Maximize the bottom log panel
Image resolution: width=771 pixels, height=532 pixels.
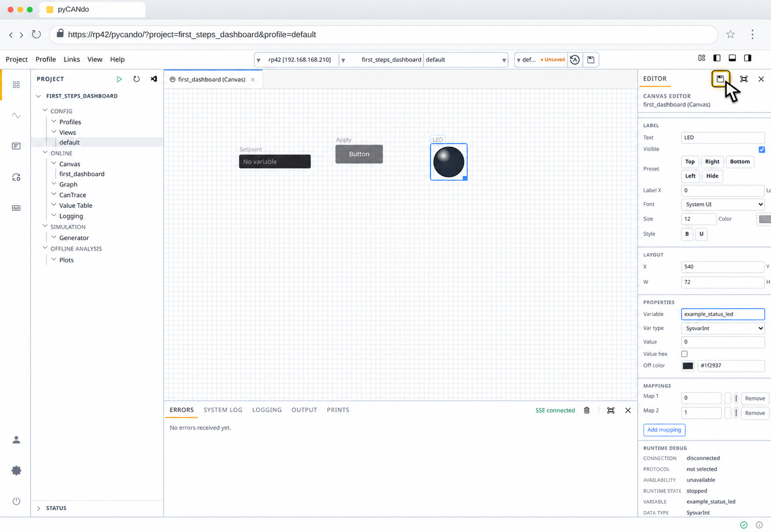611,410
